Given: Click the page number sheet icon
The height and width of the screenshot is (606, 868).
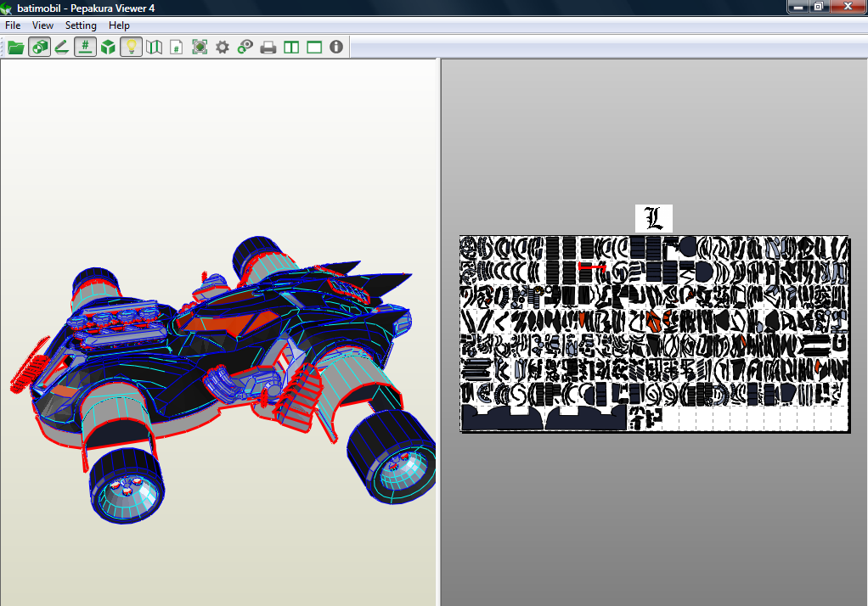Looking at the screenshot, I should coord(177,47).
